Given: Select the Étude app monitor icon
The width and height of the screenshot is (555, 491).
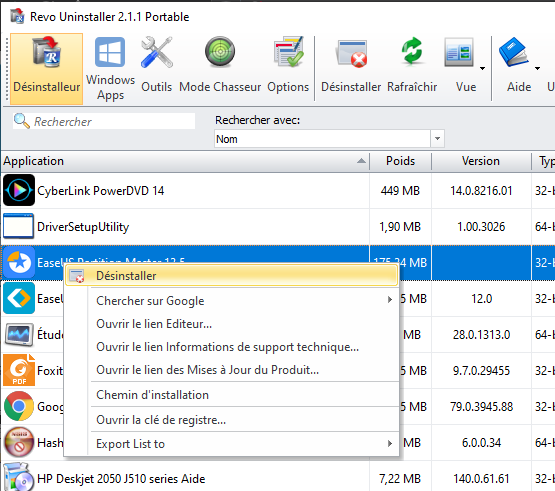Looking at the screenshot, I should [x=19, y=334].
